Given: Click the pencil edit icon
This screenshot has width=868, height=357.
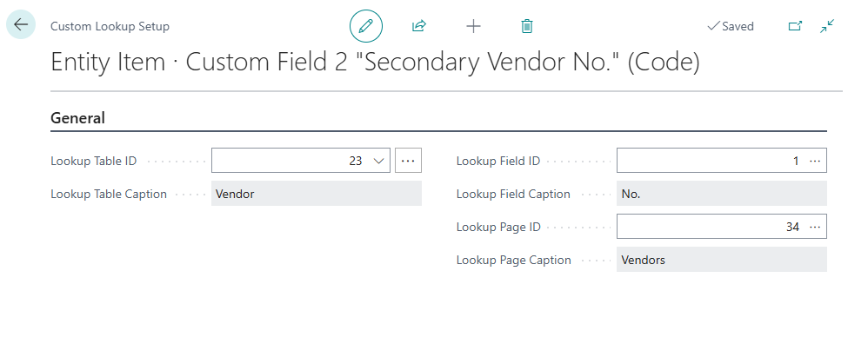Looking at the screenshot, I should coord(365,26).
